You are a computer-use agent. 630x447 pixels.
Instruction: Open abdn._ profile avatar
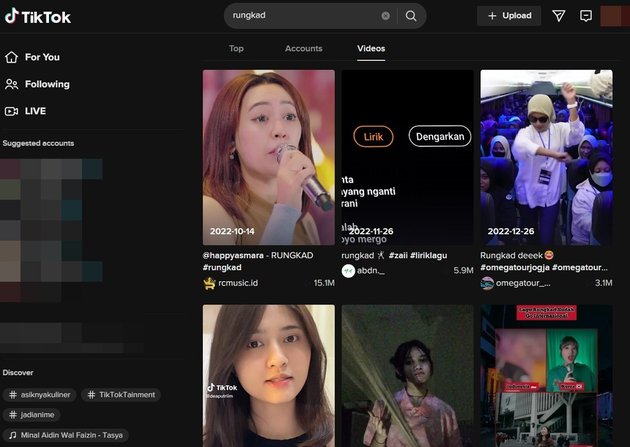point(348,271)
